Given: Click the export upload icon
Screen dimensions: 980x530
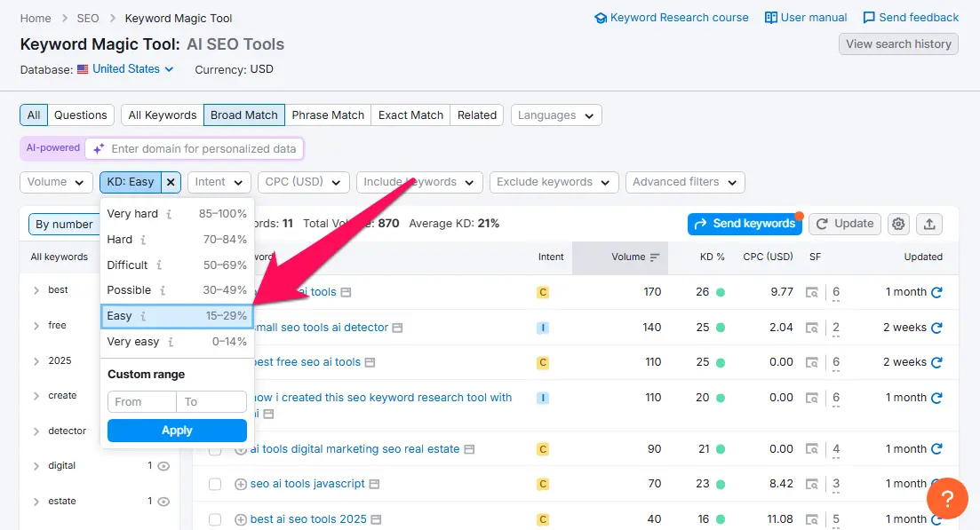Looking at the screenshot, I should (x=929, y=224).
